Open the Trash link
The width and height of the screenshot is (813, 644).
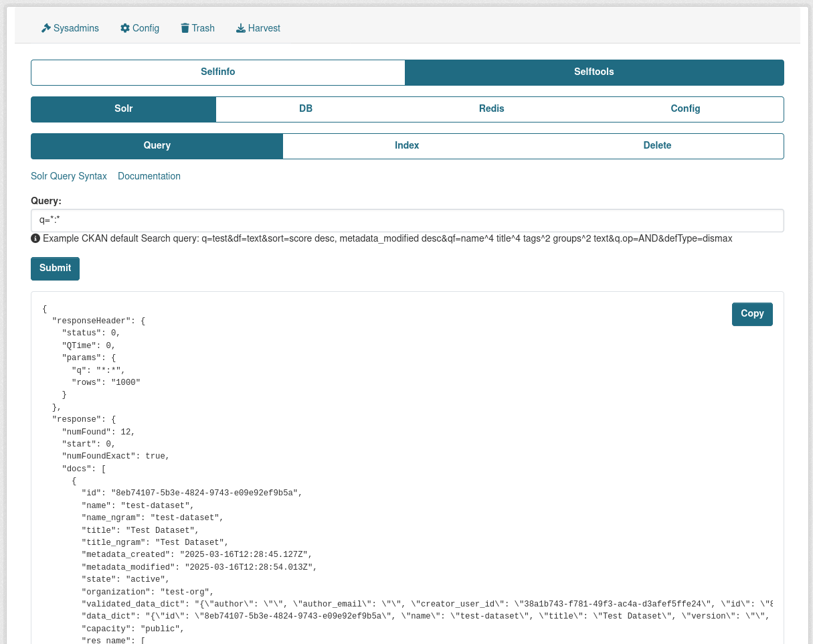tap(197, 28)
